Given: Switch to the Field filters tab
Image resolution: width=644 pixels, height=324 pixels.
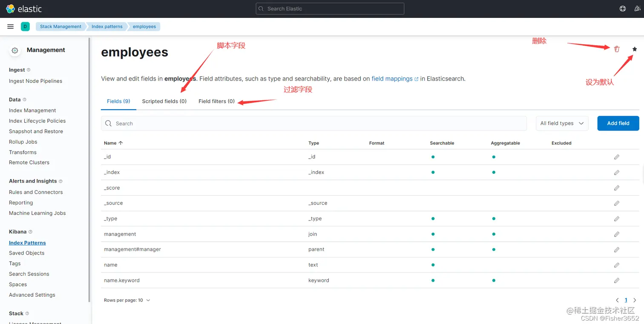Looking at the screenshot, I should pyautogui.click(x=216, y=101).
